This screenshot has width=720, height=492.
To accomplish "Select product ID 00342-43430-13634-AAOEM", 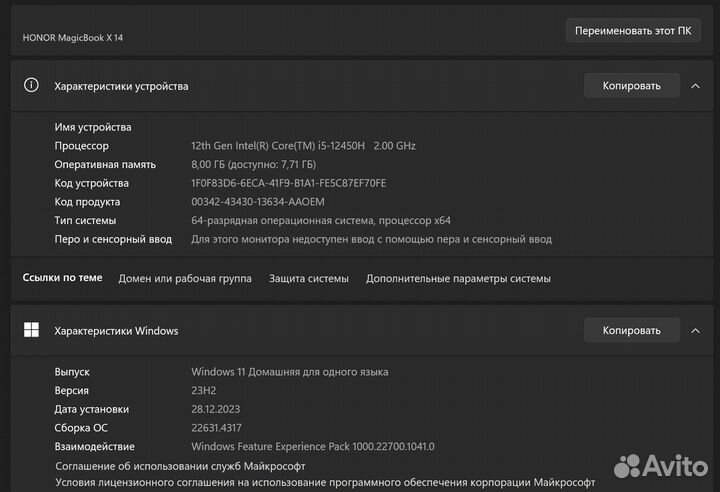I will click(x=258, y=202).
